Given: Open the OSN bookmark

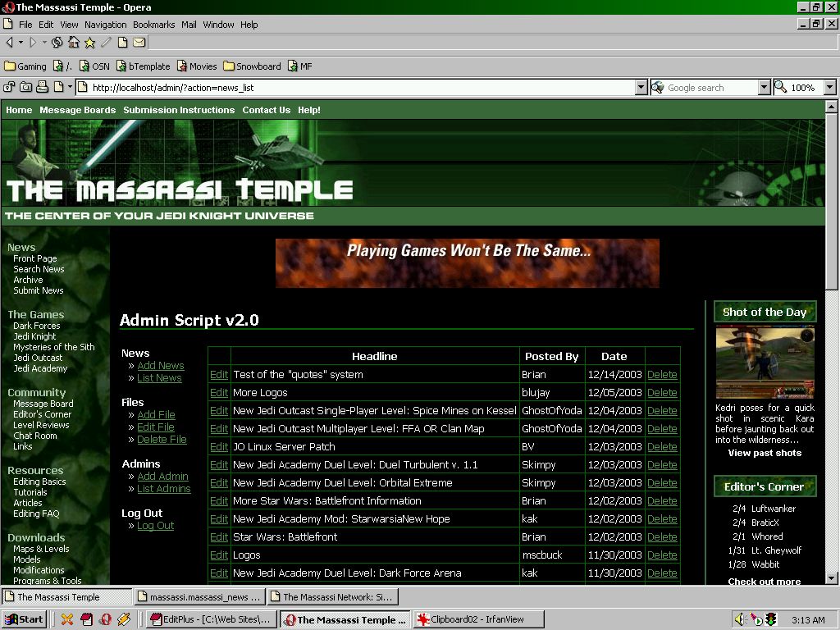Looking at the screenshot, I should tap(94, 66).
